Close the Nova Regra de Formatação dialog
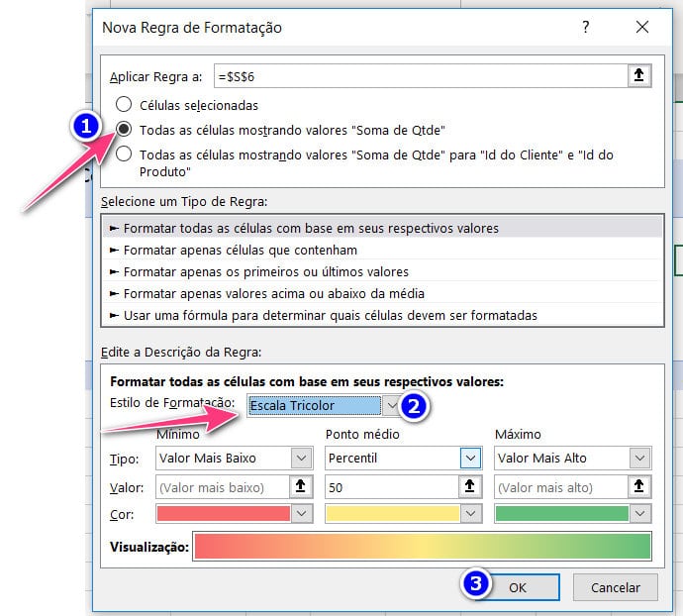The image size is (683, 616). tap(642, 27)
